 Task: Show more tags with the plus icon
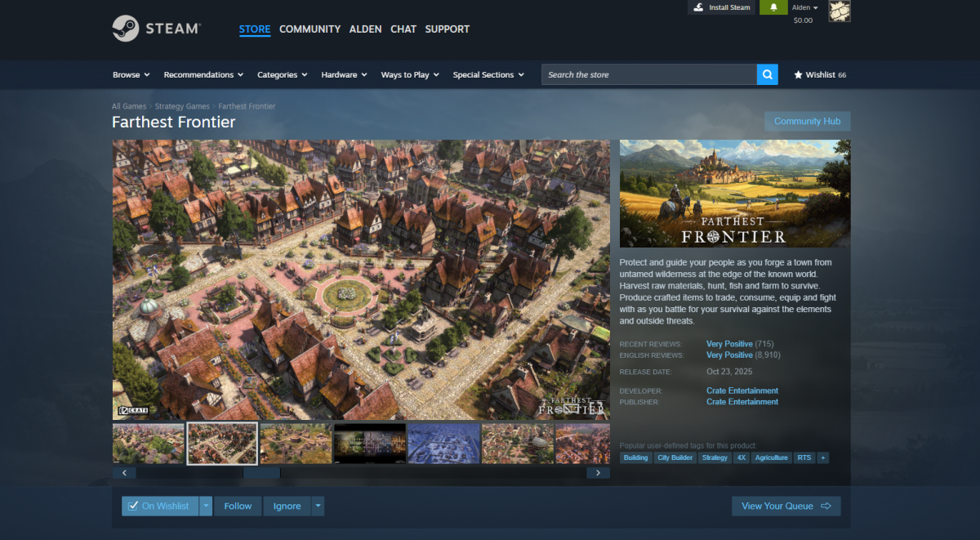coord(823,457)
